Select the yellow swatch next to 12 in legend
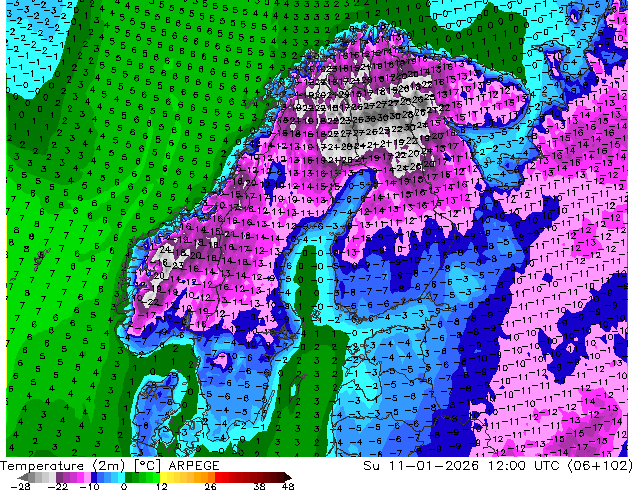The width and height of the screenshot is (634, 490). click(x=164, y=477)
